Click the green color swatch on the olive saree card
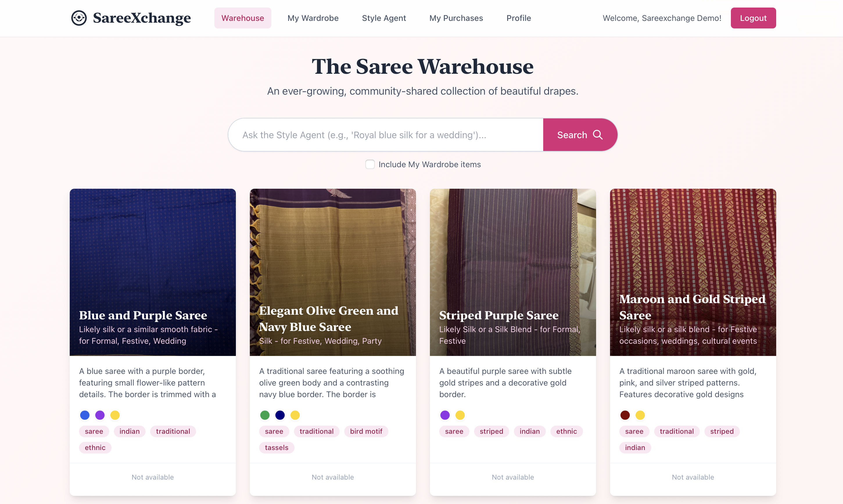 click(x=265, y=415)
